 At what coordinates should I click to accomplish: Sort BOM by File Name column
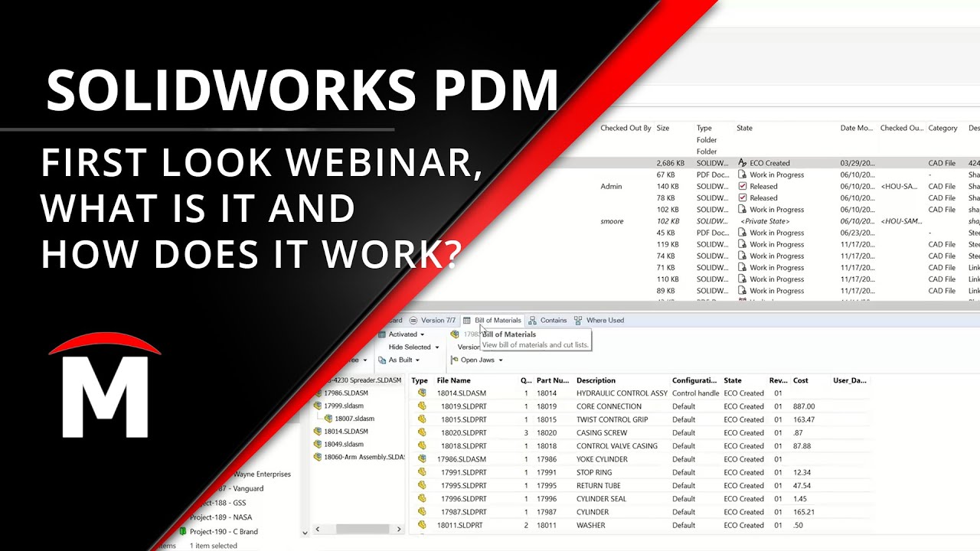[x=454, y=380]
